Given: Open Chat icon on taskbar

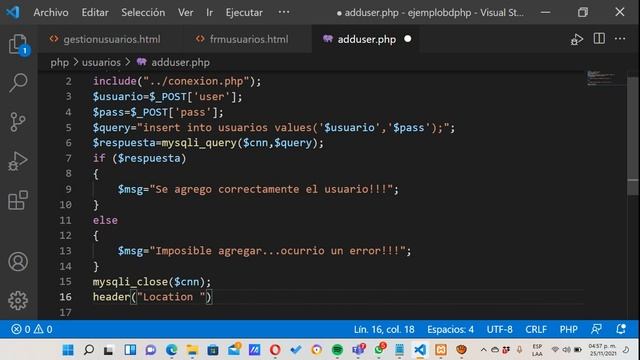Looking at the screenshot, I should coord(151,350).
